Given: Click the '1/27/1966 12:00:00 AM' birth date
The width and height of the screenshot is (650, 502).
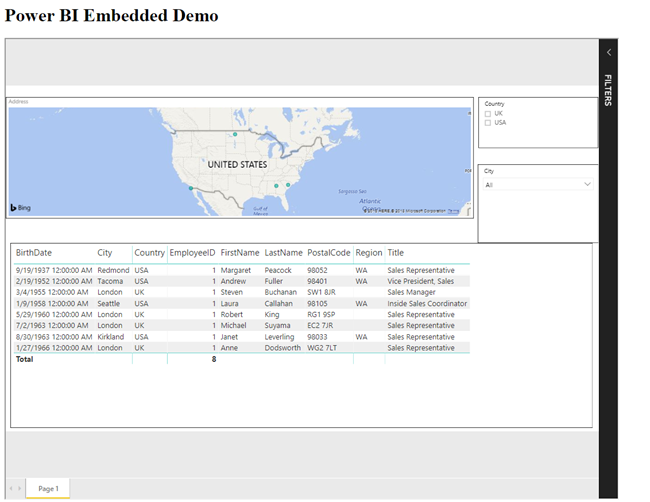Looking at the screenshot, I should (54, 348).
